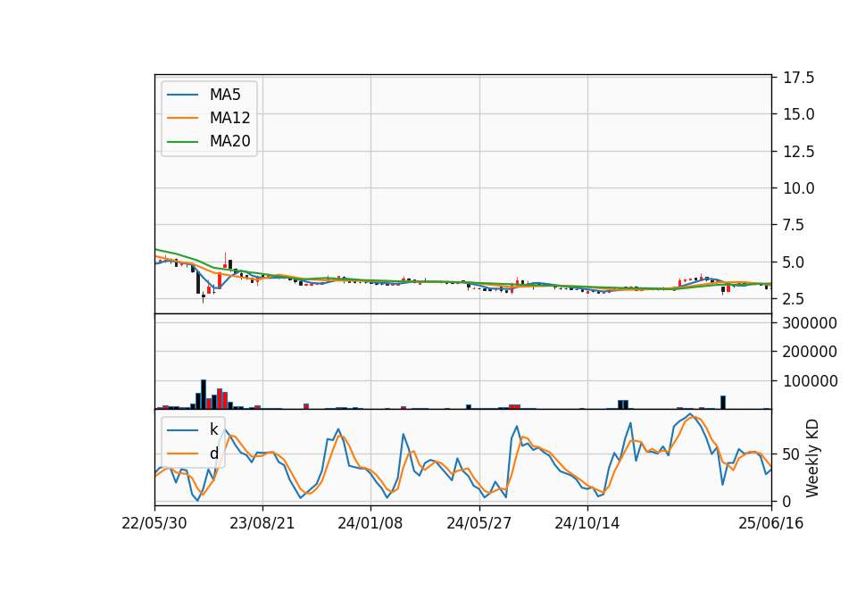Click the 200000 volume axis label
Screen dimensions: 857x616
(x=810, y=352)
